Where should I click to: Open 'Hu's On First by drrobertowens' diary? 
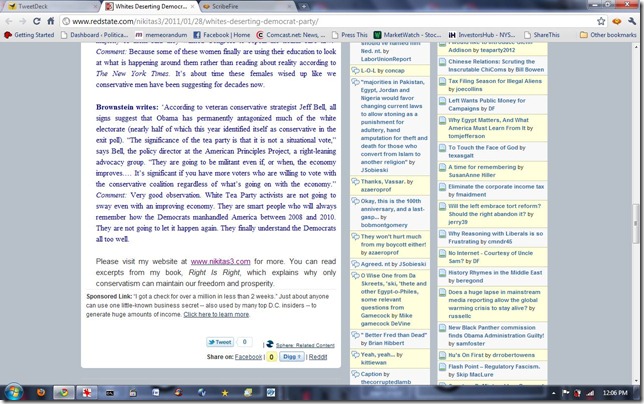[x=491, y=355]
